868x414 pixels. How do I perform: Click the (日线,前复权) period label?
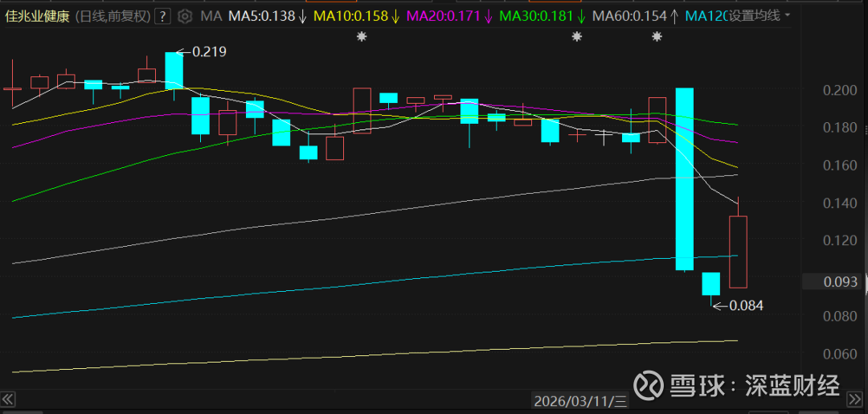click(x=113, y=16)
